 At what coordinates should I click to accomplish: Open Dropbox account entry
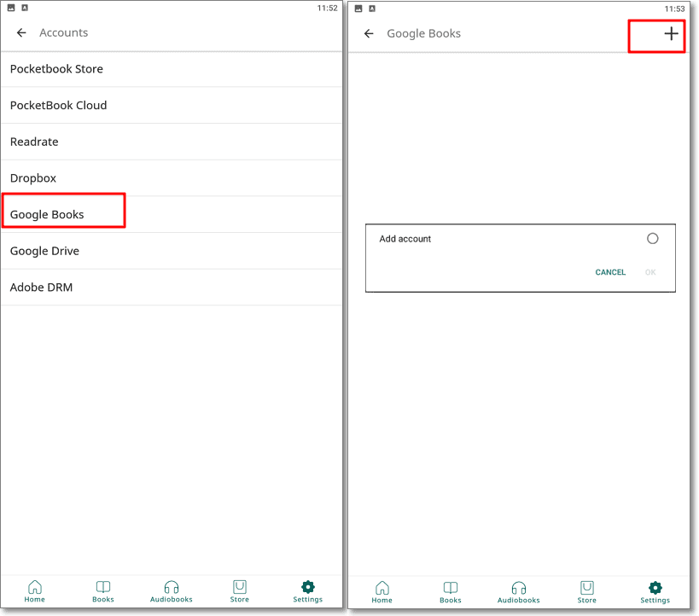(172, 177)
